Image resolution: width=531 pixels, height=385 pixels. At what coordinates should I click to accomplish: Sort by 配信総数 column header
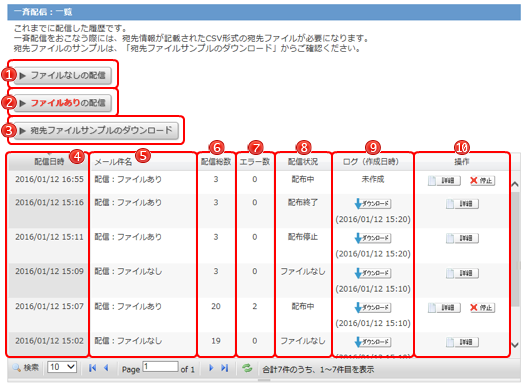click(216, 162)
